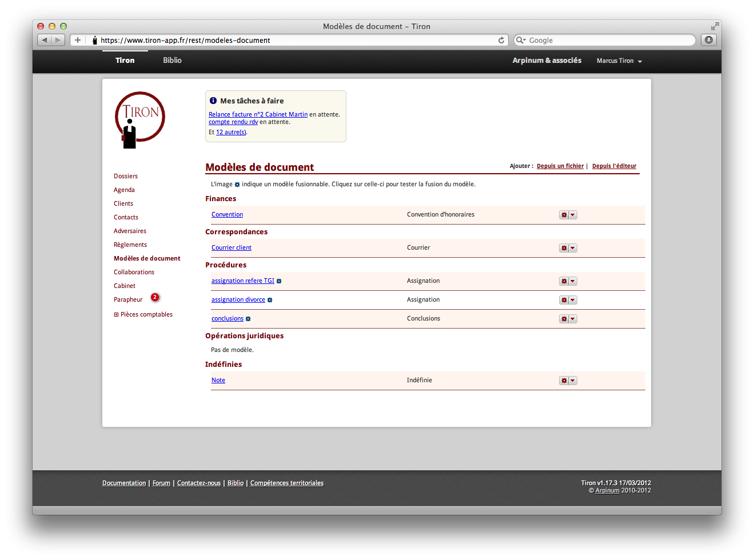This screenshot has height=560, width=754.
Task: Open the Convention model link
Action: tap(227, 215)
